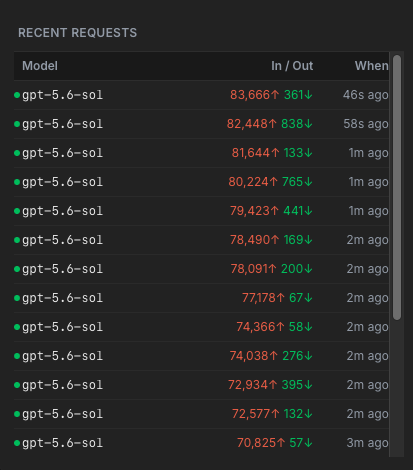Click the 58 output token count
This screenshot has width=413, height=470.
(301, 327)
